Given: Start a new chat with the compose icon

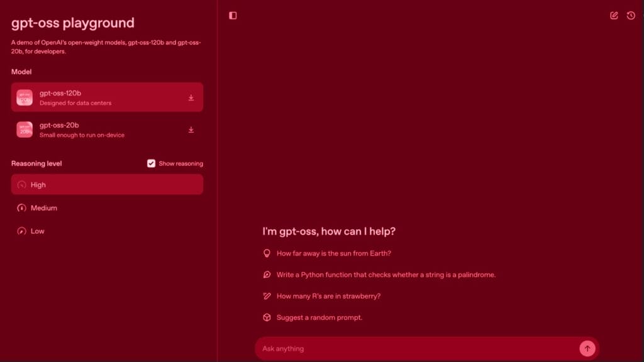Looking at the screenshot, I should pyautogui.click(x=614, y=16).
